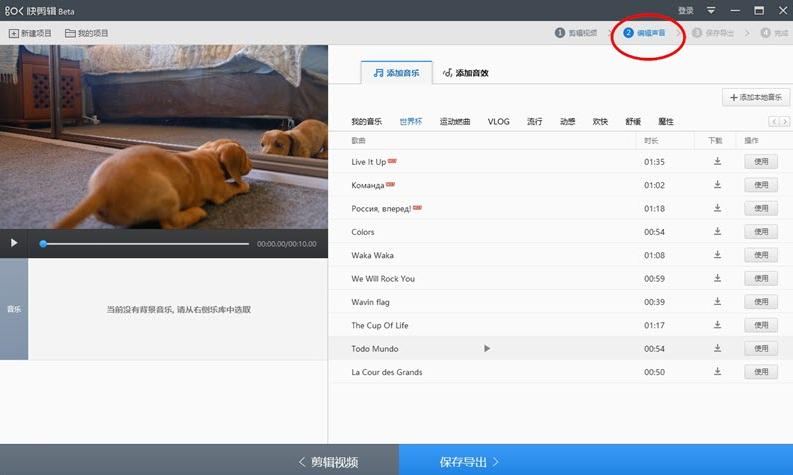Download the Wavin flag song
This screenshot has width=793, height=475.
717,301
